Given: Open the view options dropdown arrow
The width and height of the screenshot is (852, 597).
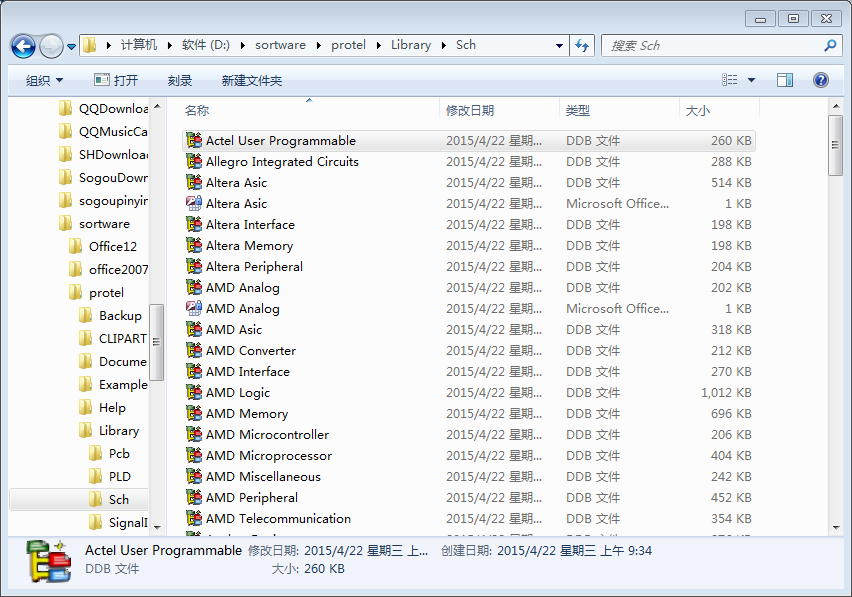Looking at the screenshot, I should coord(751,80).
